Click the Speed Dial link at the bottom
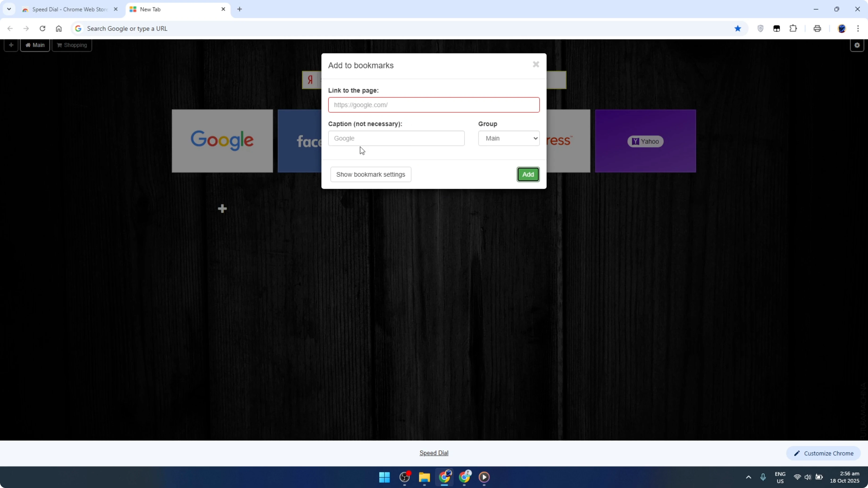The height and width of the screenshot is (488, 868). coord(434,453)
